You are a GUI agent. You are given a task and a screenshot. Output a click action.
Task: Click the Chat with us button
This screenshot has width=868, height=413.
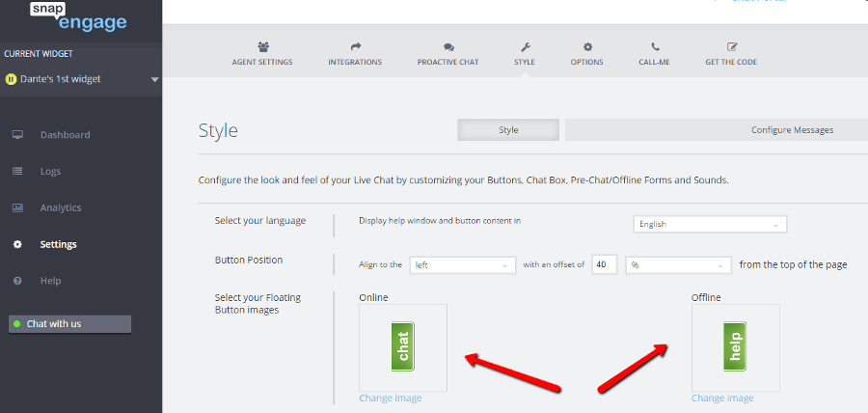69,324
